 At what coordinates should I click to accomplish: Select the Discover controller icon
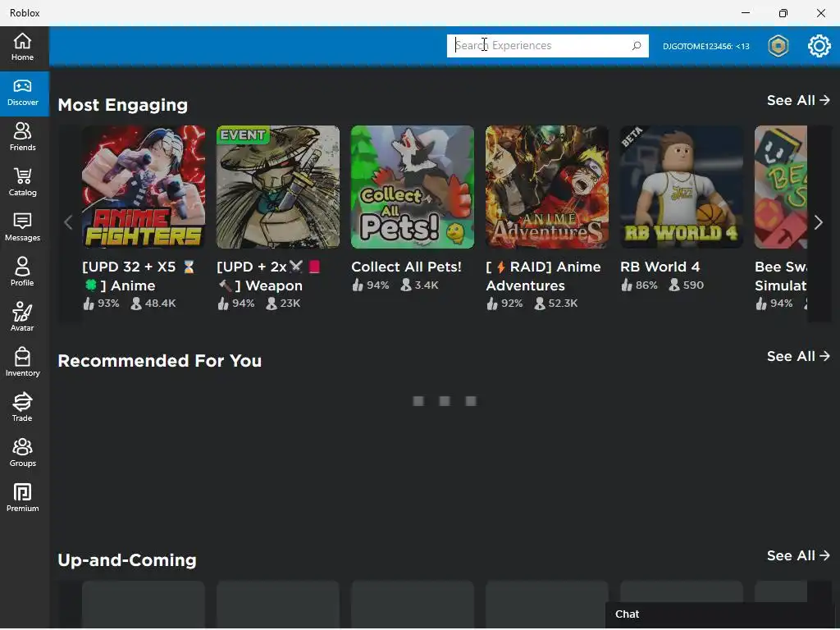(x=22, y=86)
